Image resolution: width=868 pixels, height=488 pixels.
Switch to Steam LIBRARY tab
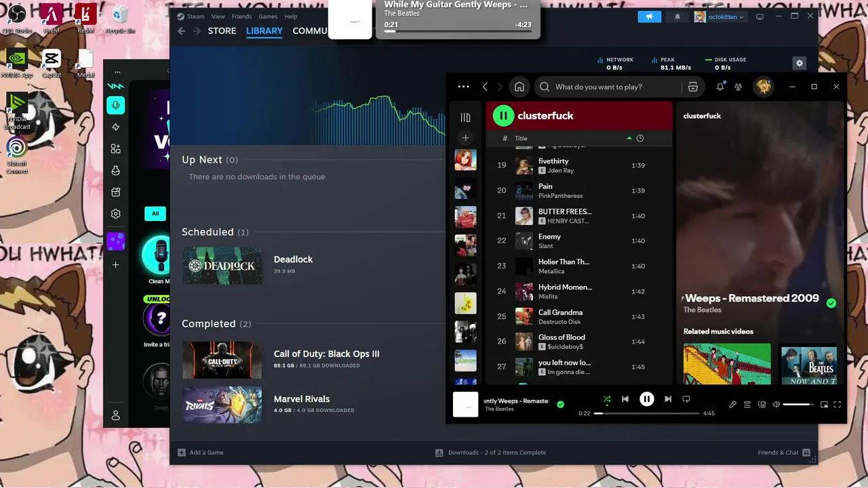click(264, 31)
